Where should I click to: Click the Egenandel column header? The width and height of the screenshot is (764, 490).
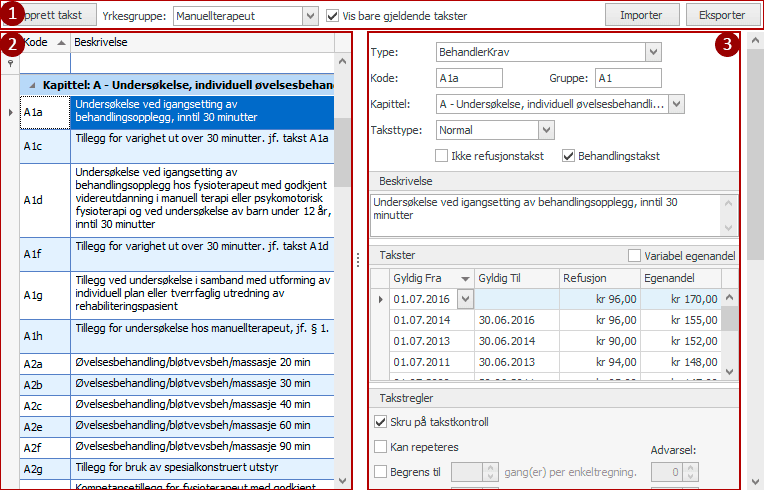[681, 278]
